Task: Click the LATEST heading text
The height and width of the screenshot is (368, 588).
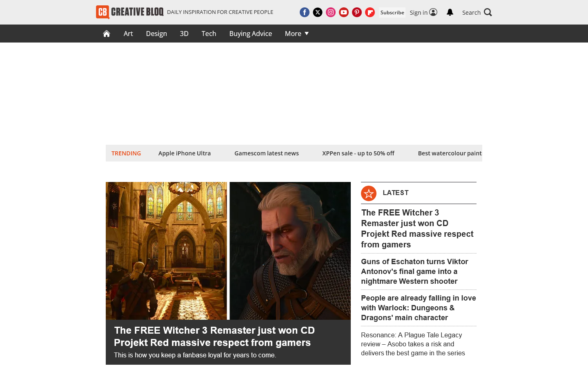Action: point(396,193)
